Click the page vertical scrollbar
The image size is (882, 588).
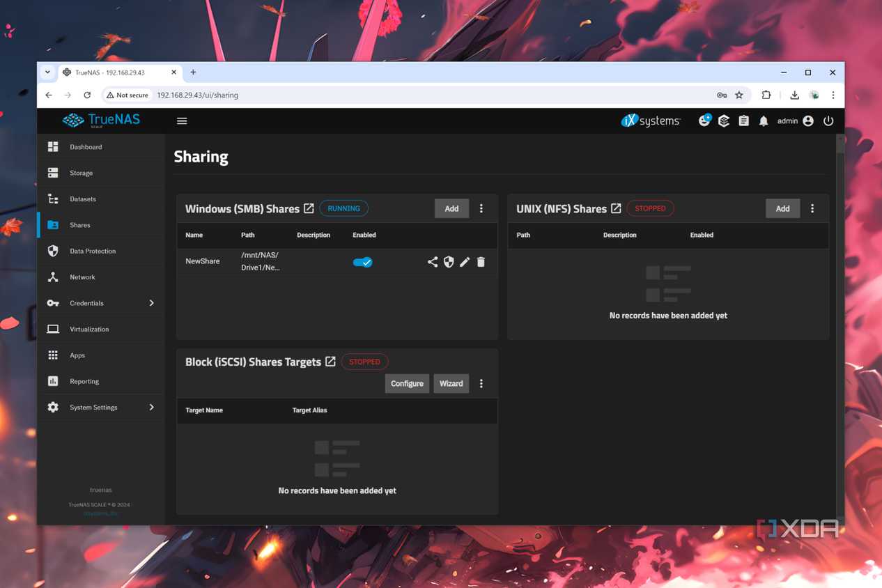click(x=840, y=146)
